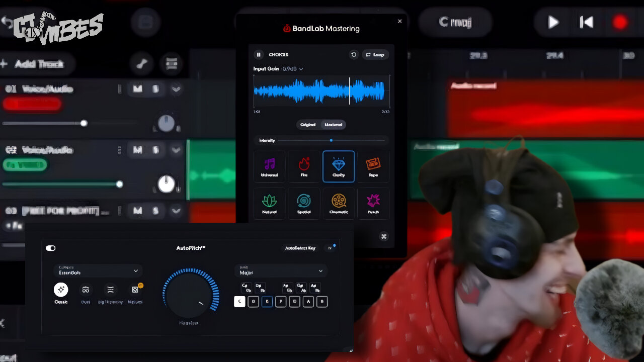Image resolution: width=644 pixels, height=362 pixels.
Task: Mute track 01 Voice/Audio
Action: tap(137, 89)
